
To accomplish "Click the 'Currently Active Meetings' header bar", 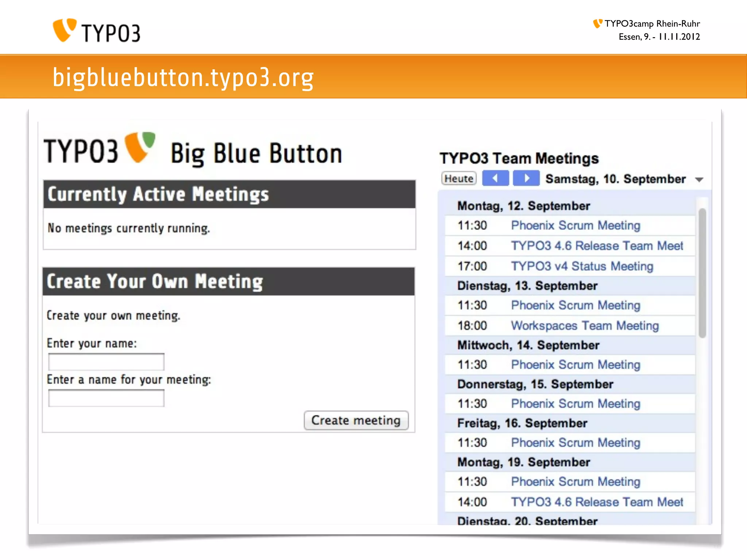I will point(229,194).
